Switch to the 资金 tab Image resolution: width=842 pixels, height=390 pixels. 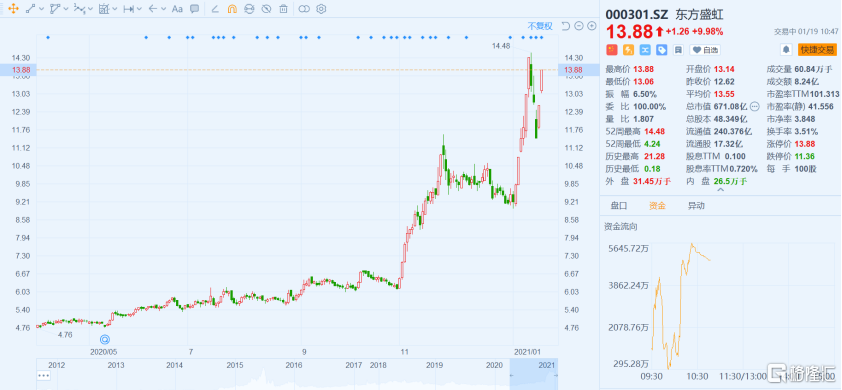point(657,206)
